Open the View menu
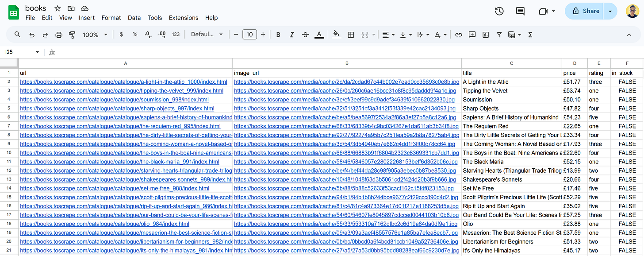 click(x=65, y=18)
